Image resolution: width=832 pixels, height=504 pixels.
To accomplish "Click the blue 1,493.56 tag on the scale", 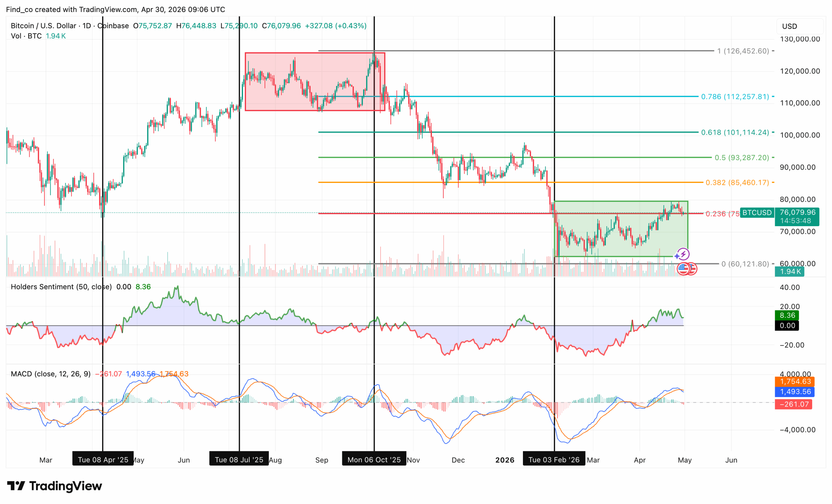I will click(x=795, y=392).
